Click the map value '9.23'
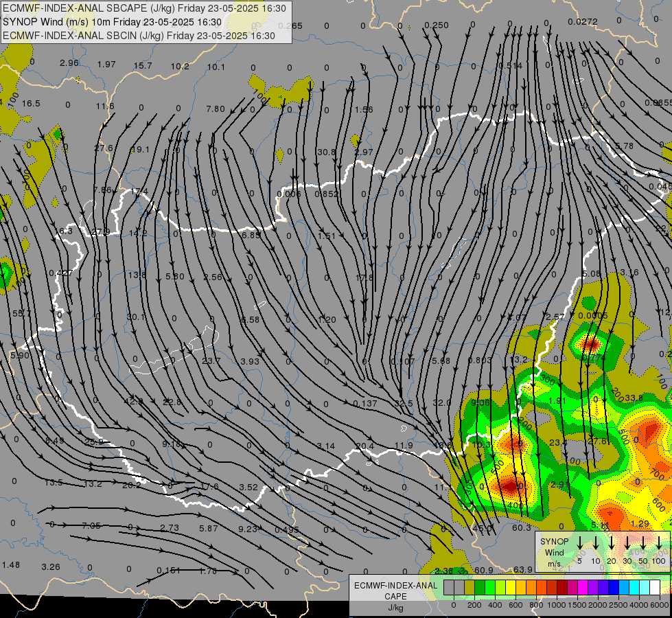The width and height of the screenshot is (672, 618). tap(248, 529)
